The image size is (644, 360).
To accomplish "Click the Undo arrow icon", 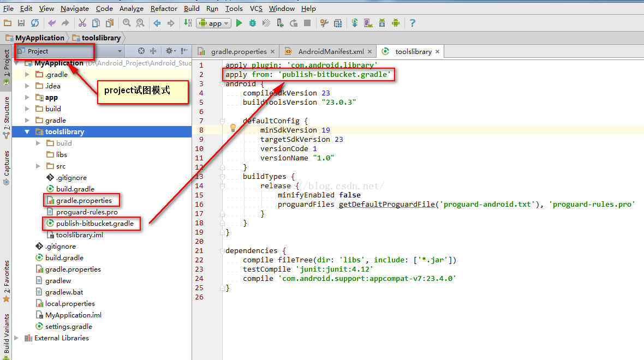I will click(52, 23).
